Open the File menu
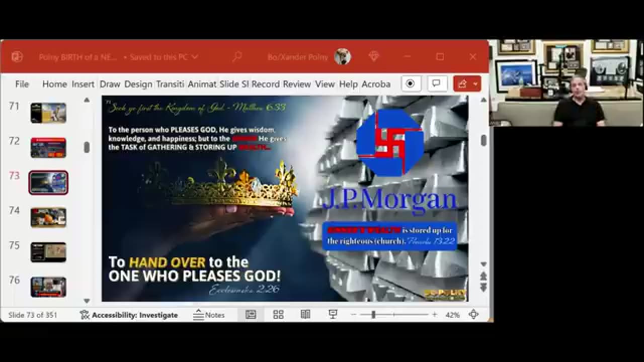The width and height of the screenshot is (644, 362). pos(22,84)
